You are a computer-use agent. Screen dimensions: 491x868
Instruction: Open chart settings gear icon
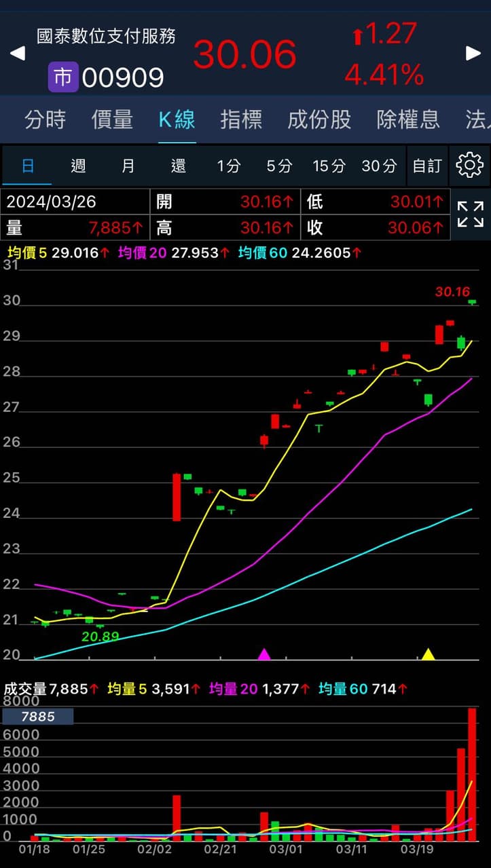469,165
